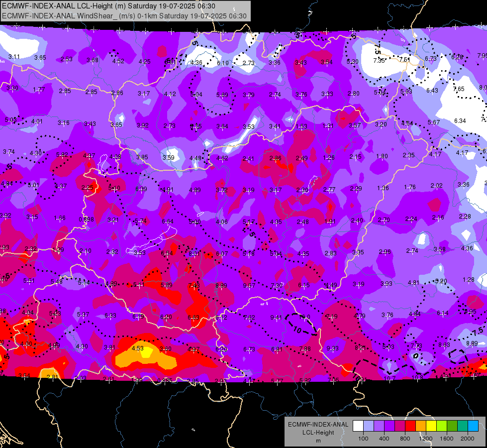The height and width of the screenshot is (448, 487).
Task: Click the grid point value 10.8
Action: pyautogui.click(x=417, y=377)
